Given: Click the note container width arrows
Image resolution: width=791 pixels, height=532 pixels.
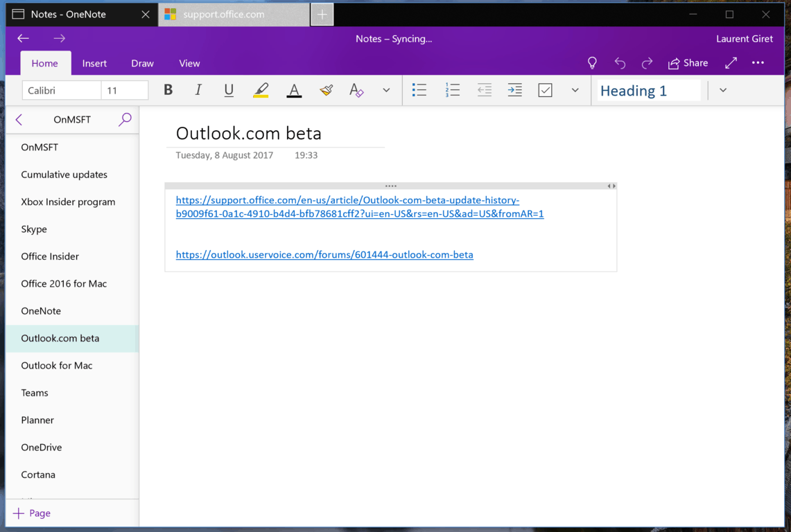Looking at the screenshot, I should pos(611,186).
